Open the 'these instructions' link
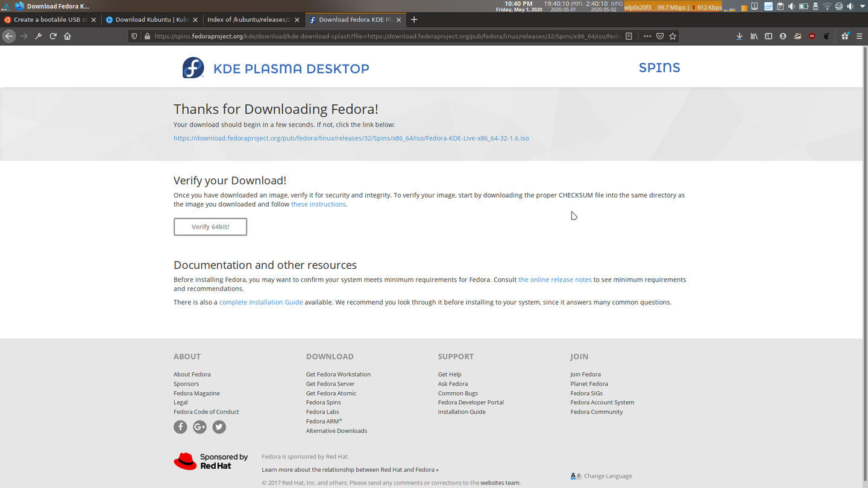Image resolution: width=868 pixels, height=488 pixels. point(318,204)
